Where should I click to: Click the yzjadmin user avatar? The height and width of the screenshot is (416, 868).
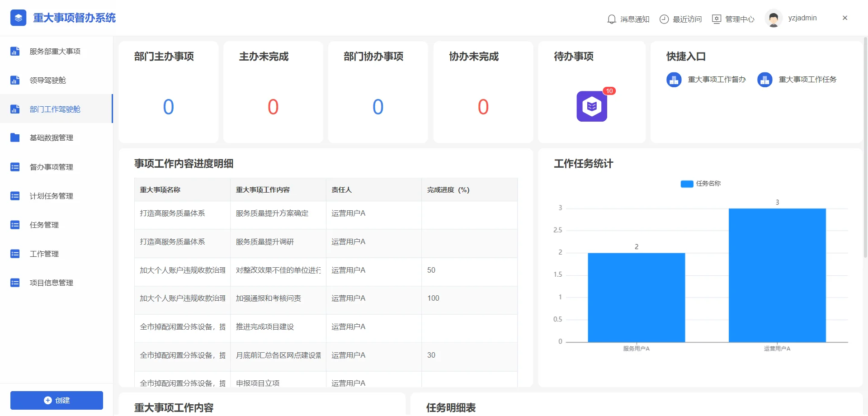[774, 19]
